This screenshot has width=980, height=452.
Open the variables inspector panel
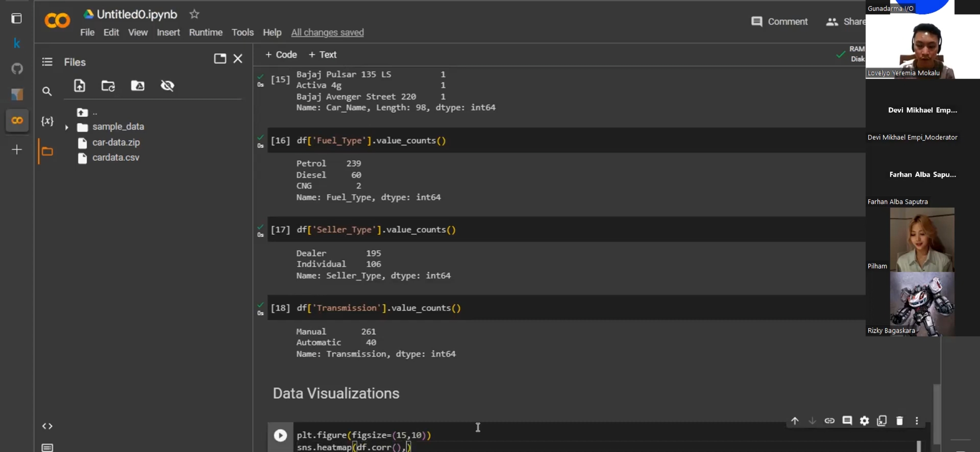[x=47, y=121]
